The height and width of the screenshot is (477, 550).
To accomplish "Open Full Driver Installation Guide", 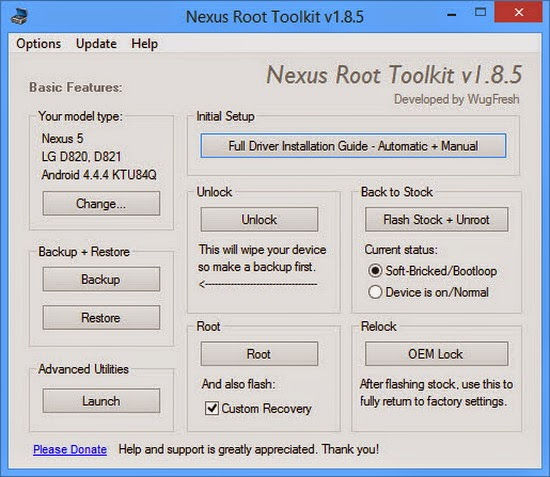I will (353, 146).
